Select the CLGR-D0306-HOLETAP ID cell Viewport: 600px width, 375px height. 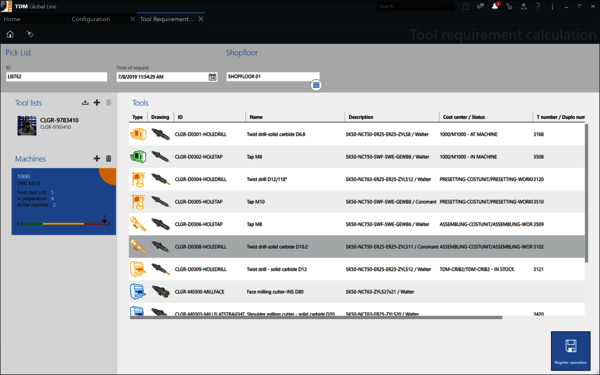pos(199,224)
